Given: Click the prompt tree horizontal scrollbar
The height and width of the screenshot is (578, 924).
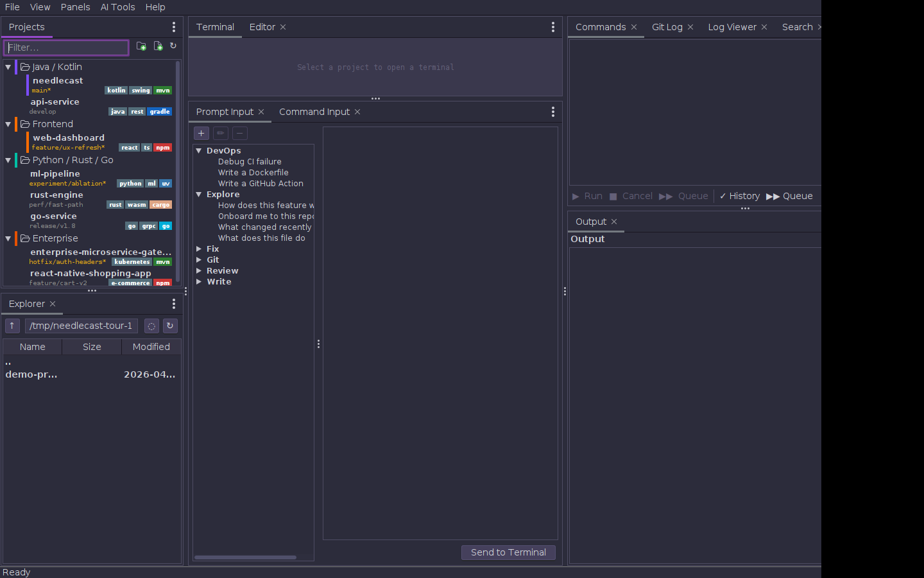Looking at the screenshot, I should tap(245, 557).
